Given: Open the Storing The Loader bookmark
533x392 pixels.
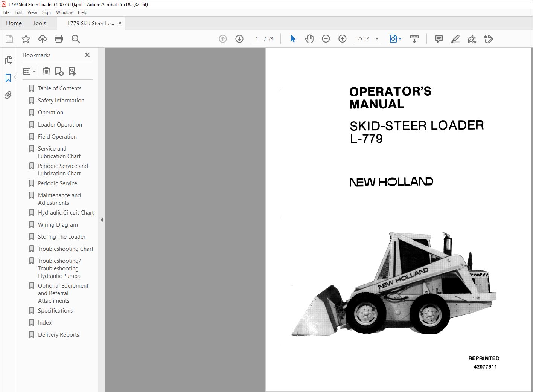Looking at the screenshot, I should click(x=62, y=237).
